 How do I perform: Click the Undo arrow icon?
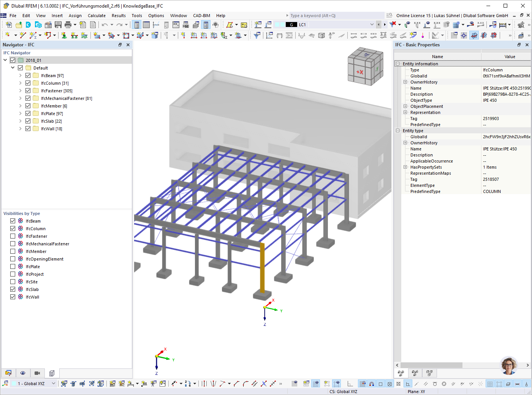104,25
